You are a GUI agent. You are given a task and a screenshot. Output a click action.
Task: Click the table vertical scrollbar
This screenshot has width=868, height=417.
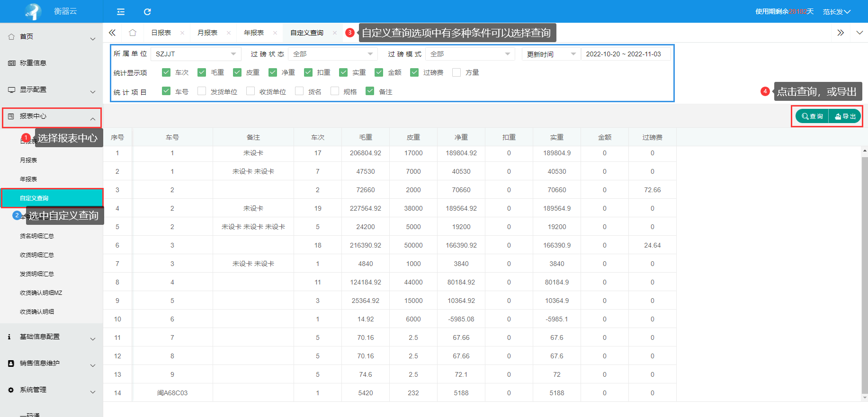click(x=865, y=274)
